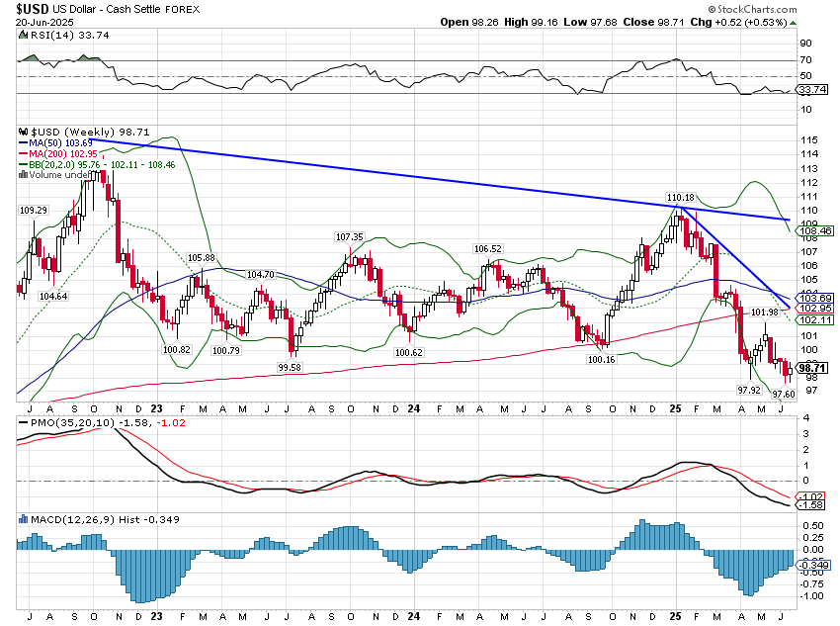Click the 97.60 recent low label
Screen dimensions: 840x626
(x=783, y=394)
